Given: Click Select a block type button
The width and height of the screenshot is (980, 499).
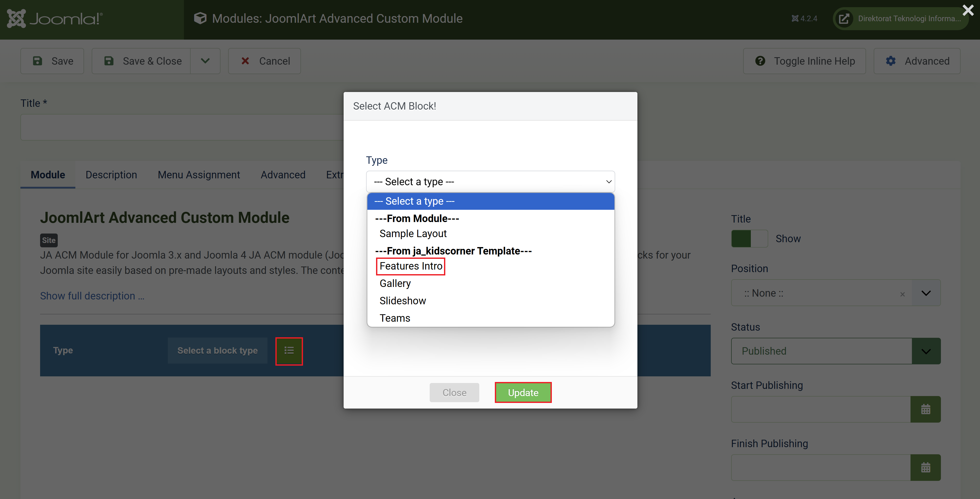Looking at the screenshot, I should click(217, 350).
